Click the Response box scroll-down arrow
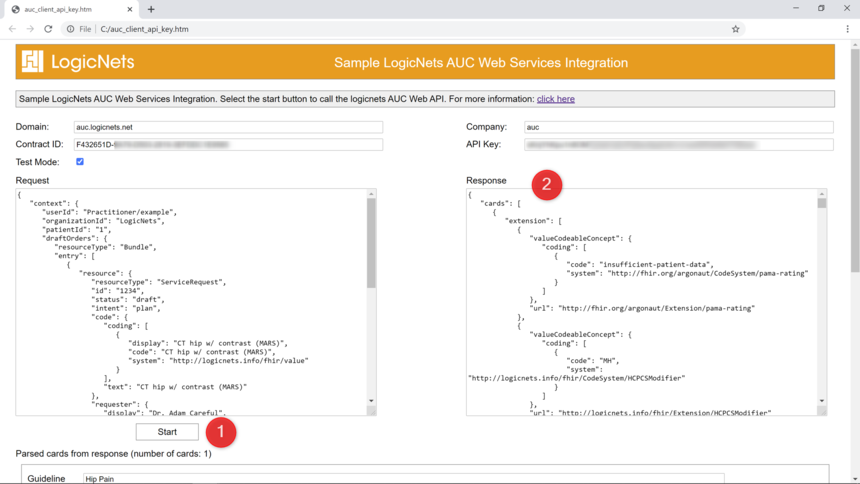The height and width of the screenshot is (484, 860). tap(822, 401)
